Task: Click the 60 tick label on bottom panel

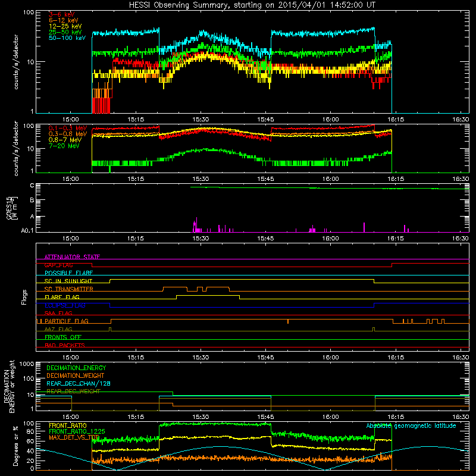Action: pos(30,441)
